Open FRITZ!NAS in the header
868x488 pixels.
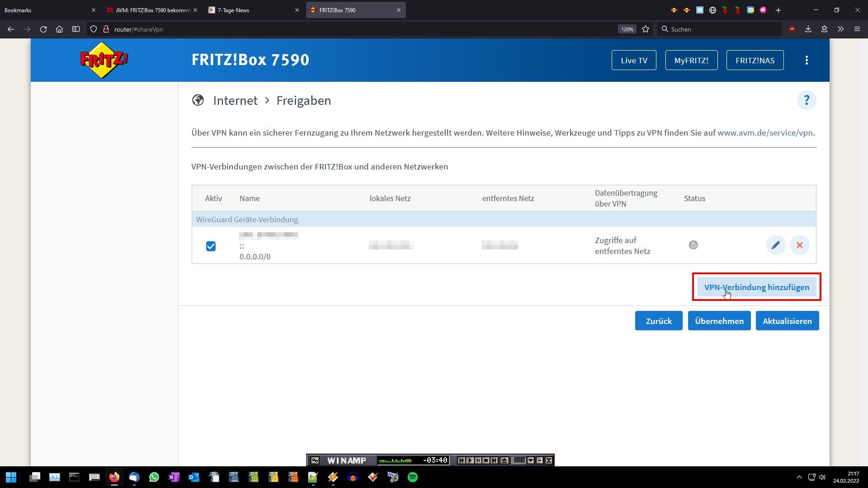click(755, 60)
